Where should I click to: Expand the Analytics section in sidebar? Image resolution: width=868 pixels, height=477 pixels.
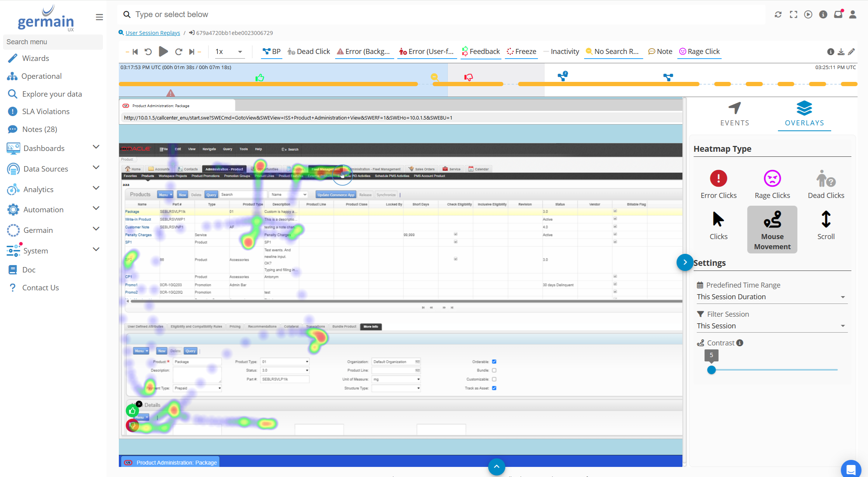point(38,189)
